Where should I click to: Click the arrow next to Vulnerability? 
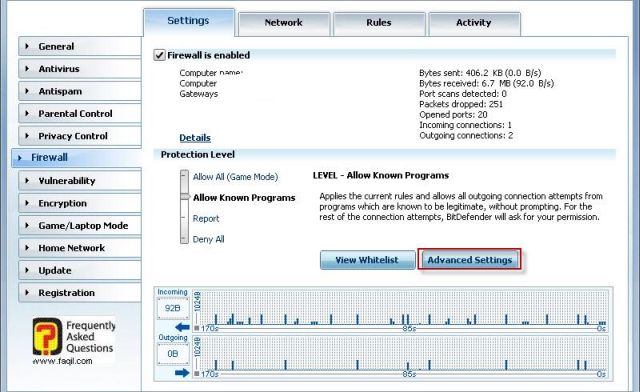point(27,180)
